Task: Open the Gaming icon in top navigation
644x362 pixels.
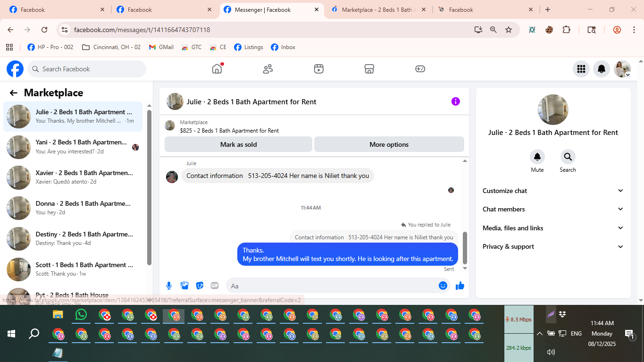Action: point(420,69)
